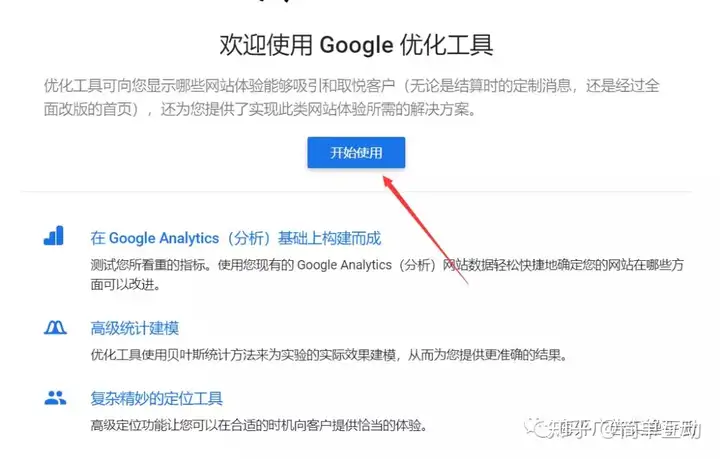Click the horizontal divider line below the button
Viewport: 720px width, 459px height.
(356, 191)
